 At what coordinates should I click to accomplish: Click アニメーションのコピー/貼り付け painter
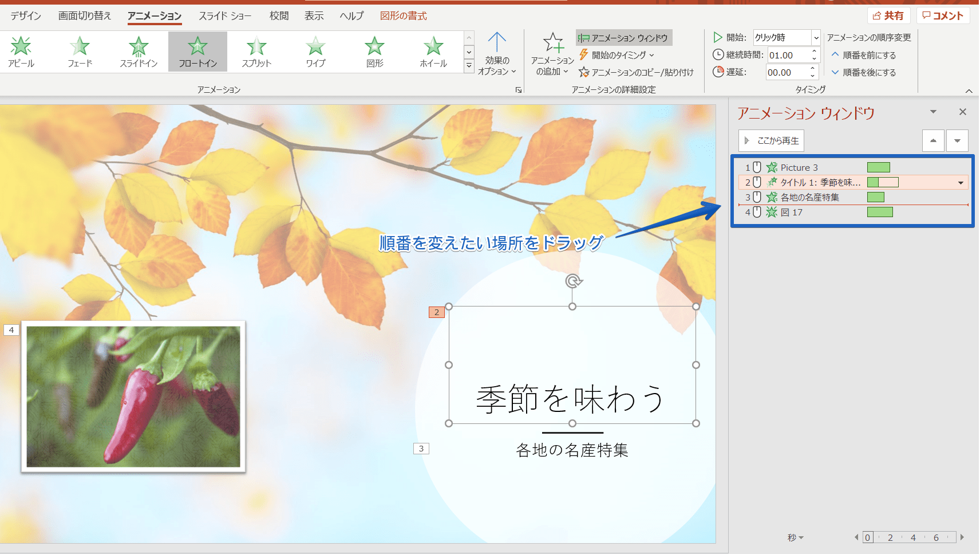point(636,72)
